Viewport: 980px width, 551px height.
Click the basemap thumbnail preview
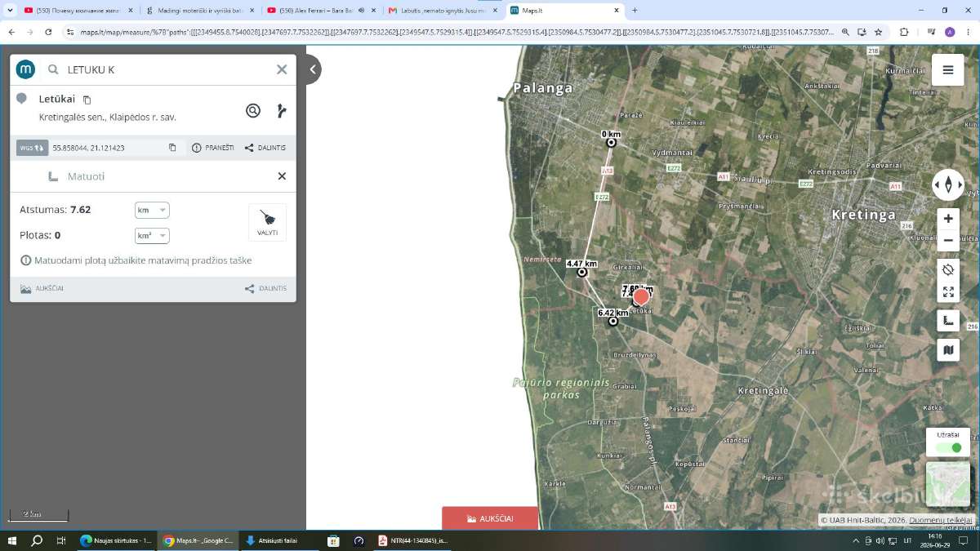coord(948,484)
